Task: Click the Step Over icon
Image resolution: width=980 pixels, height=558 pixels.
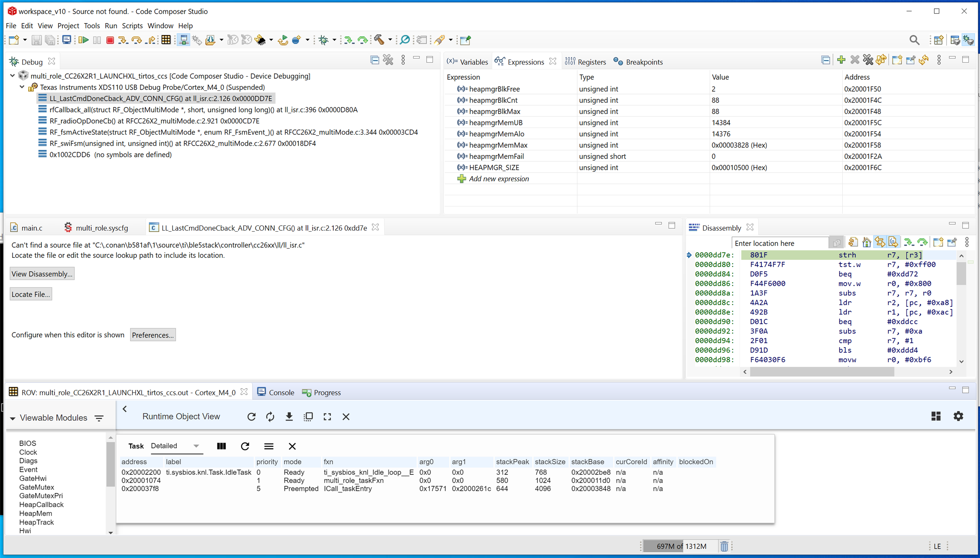Action: (x=137, y=40)
